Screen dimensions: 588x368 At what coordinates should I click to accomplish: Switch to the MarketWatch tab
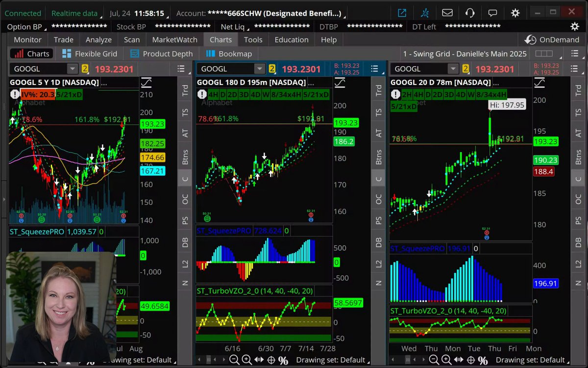pyautogui.click(x=175, y=40)
